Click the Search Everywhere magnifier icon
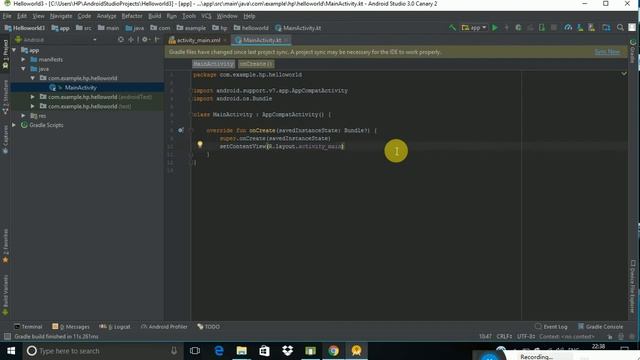 click(x=620, y=28)
